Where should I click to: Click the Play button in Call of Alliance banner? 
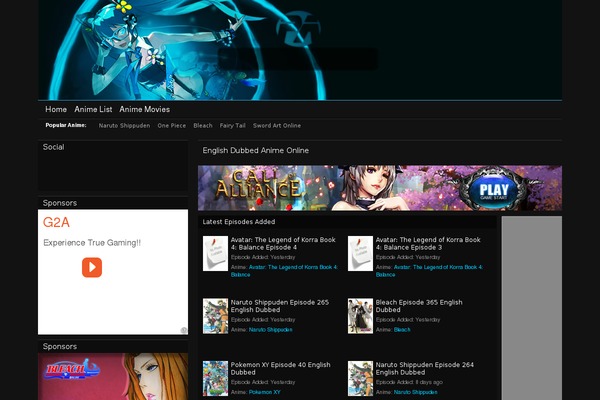[494, 190]
